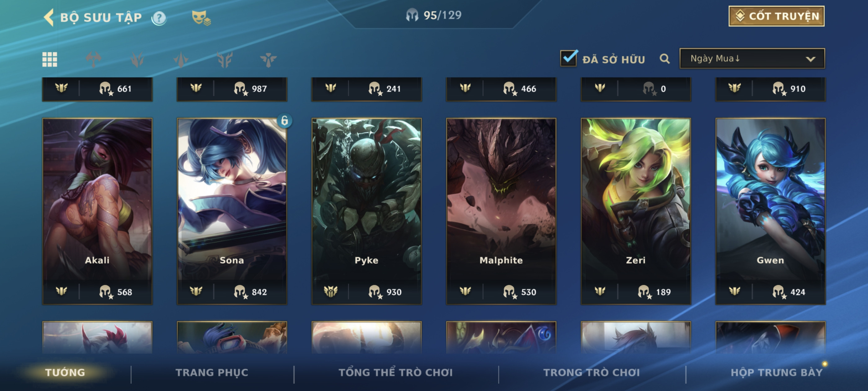The height and width of the screenshot is (391, 868).
Task: Open the search magnifier icon
Action: pyautogui.click(x=664, y=59)
